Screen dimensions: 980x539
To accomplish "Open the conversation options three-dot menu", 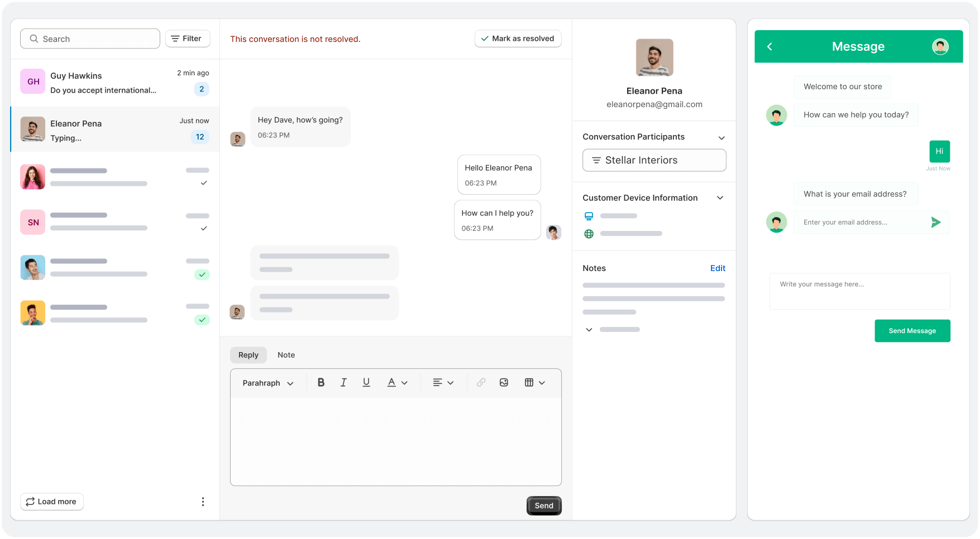I will pyautogui.click(x=203, y=502).
